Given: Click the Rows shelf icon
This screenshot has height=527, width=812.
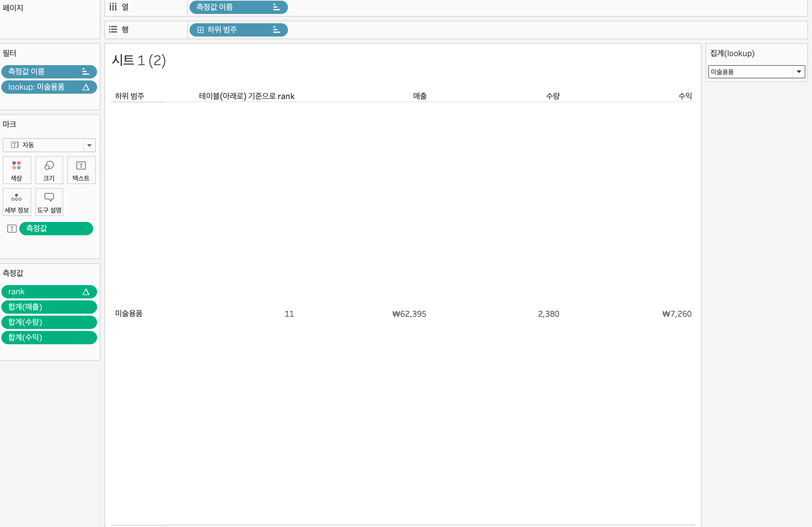Looking at the screenshot, I should 113,29.
